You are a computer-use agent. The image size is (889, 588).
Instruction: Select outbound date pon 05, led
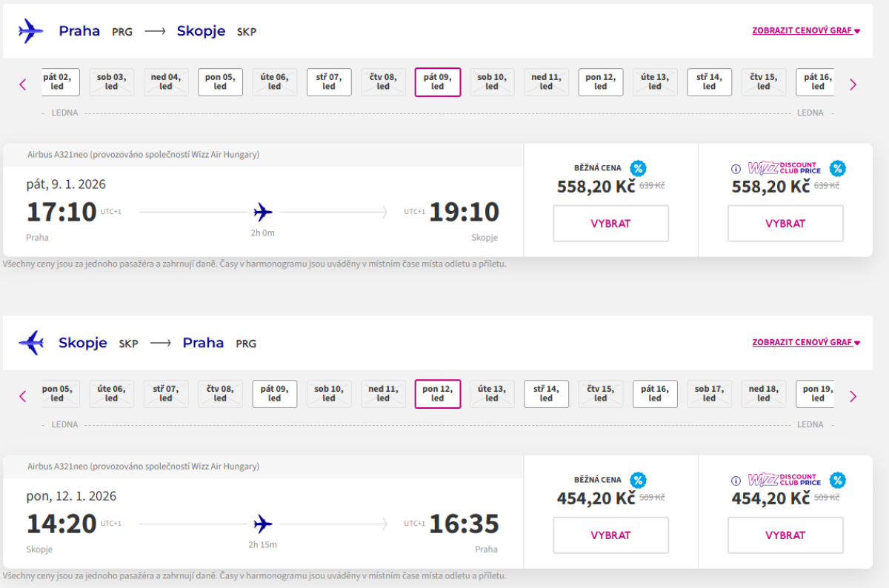220,82
